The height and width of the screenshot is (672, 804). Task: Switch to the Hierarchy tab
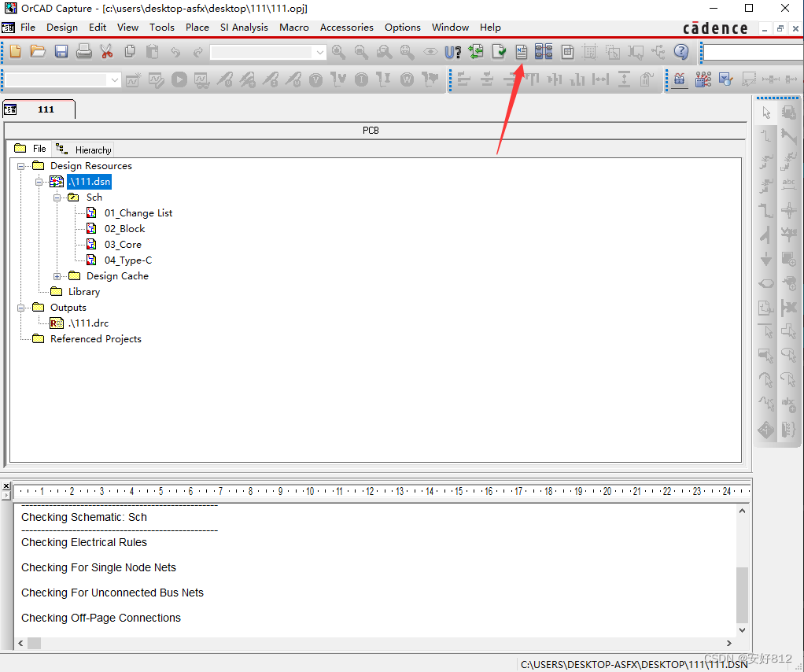(x=83, y=150)
